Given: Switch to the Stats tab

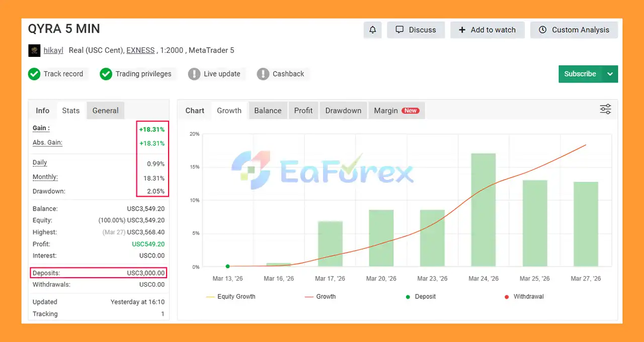Looking at the screenshot, I should [x=70, y=110].
